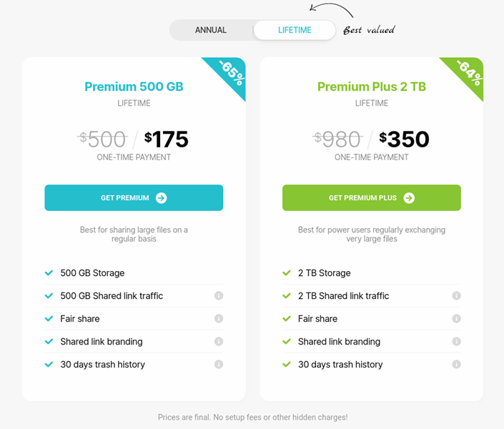Click the -64% discount ribbon
Image resolution: width=504 pixels, height=429 pixels.
pyautogui.click(x=468, y=73)
